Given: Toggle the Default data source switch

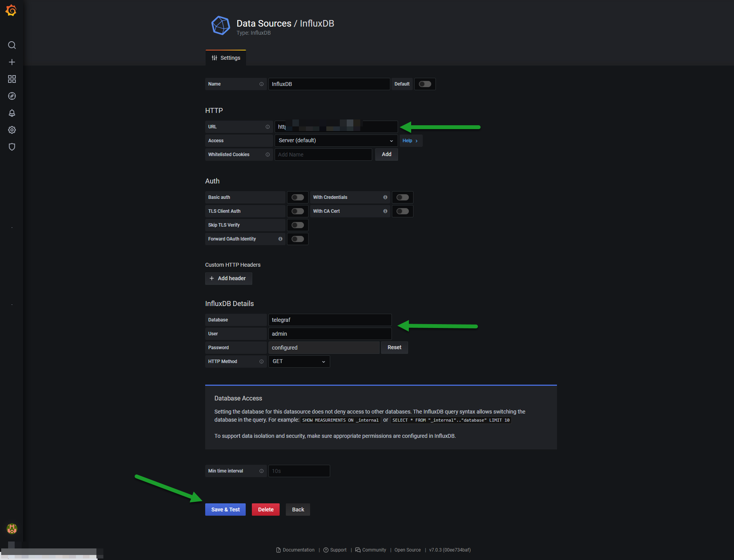Looking at the screenshot, I should 425,84.
